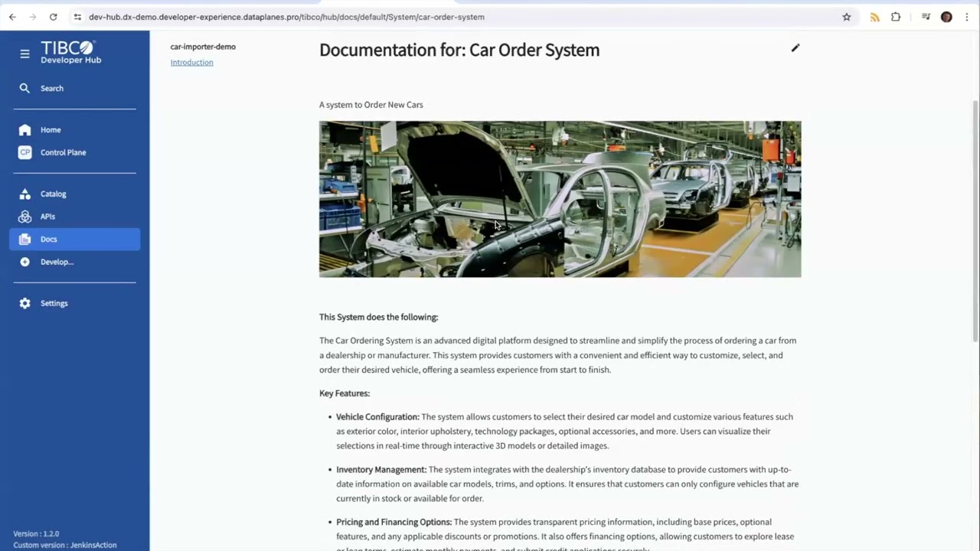
Task: Select the Search icon in the sidebar
Action: point(24,88)
